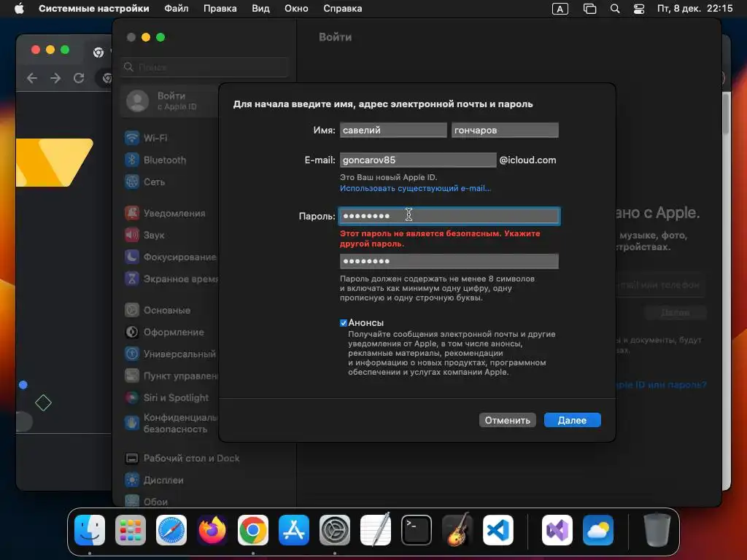747x560 pixels.
Task: Open Firefox in the Dock
Action: tap(212, 530)
